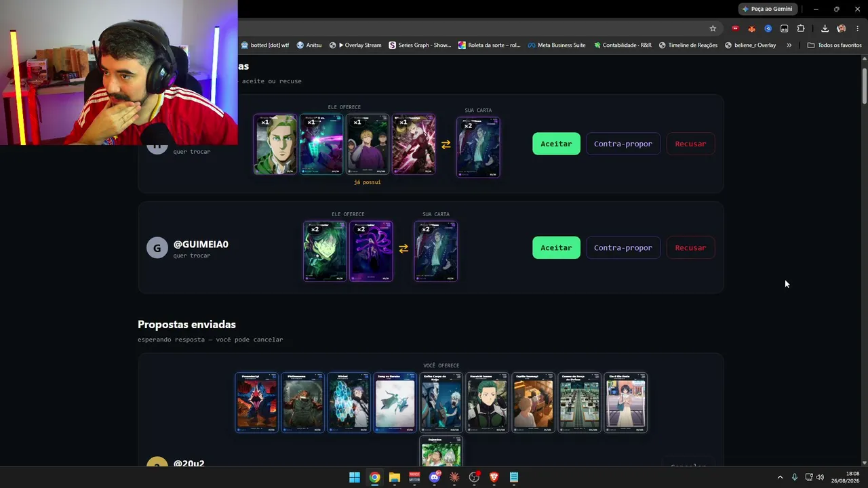Screen dimensions: 868x488
Task: Open the Haruichi Izumo card
Action: [487, 402]
